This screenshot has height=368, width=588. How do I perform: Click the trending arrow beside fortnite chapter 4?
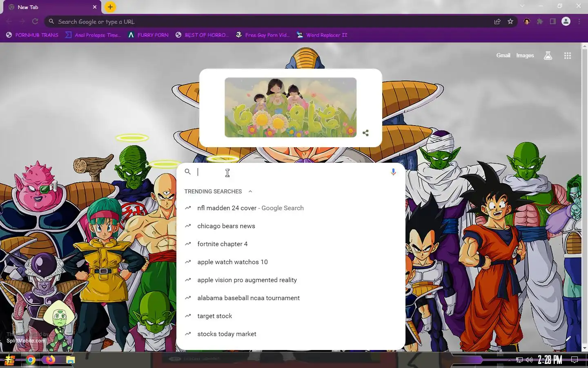click(x=188, y=244)
